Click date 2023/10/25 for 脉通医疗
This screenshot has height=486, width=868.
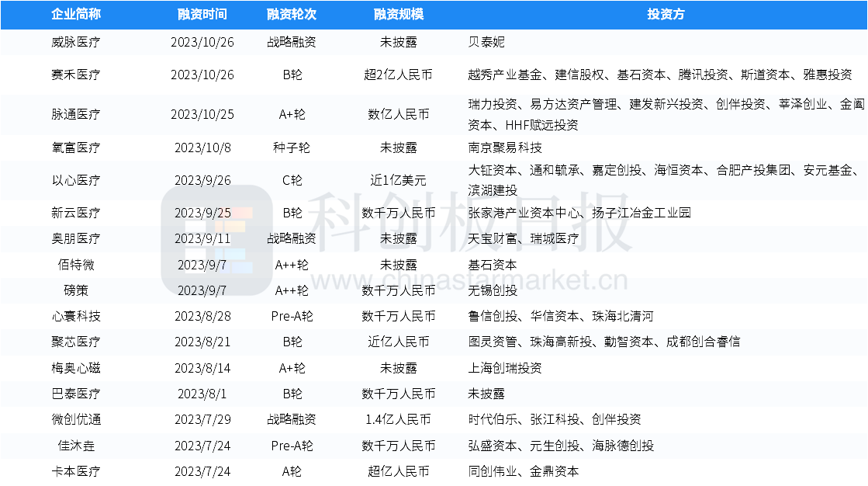point(202,115)
